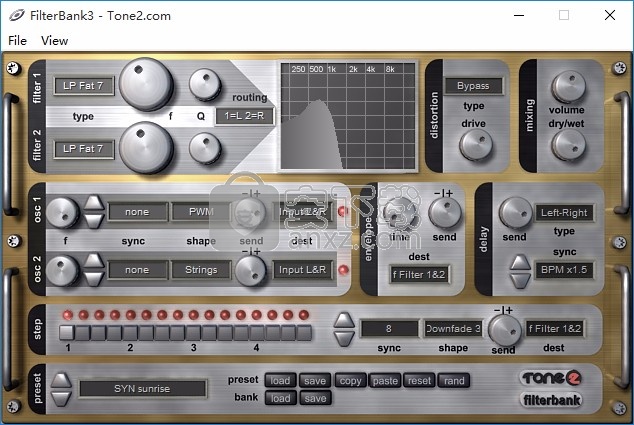Toggle the step button above label 2
Image resolution: width=634 pixels, height=425 pixels.
pyautogui.click(x=130, y=333)
